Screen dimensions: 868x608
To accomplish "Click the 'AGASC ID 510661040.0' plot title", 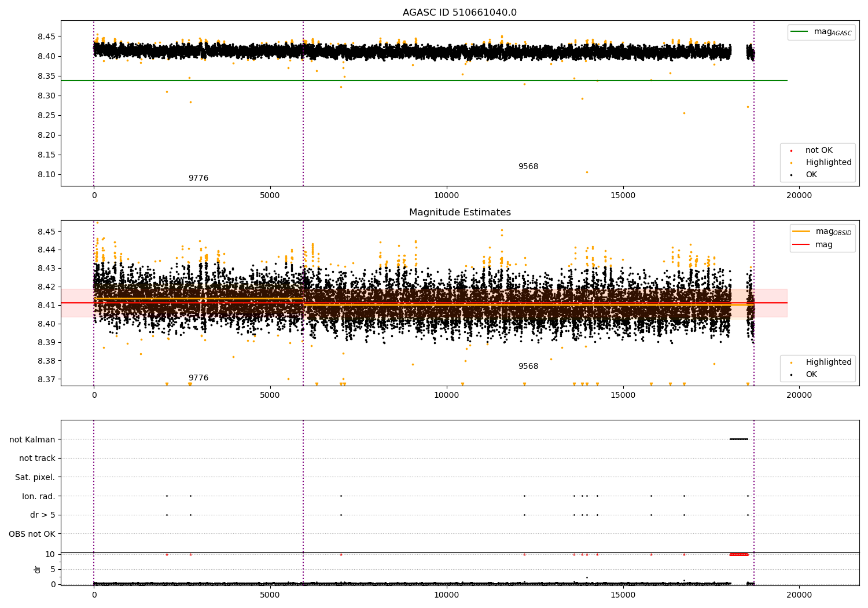I will click(459, 13).
